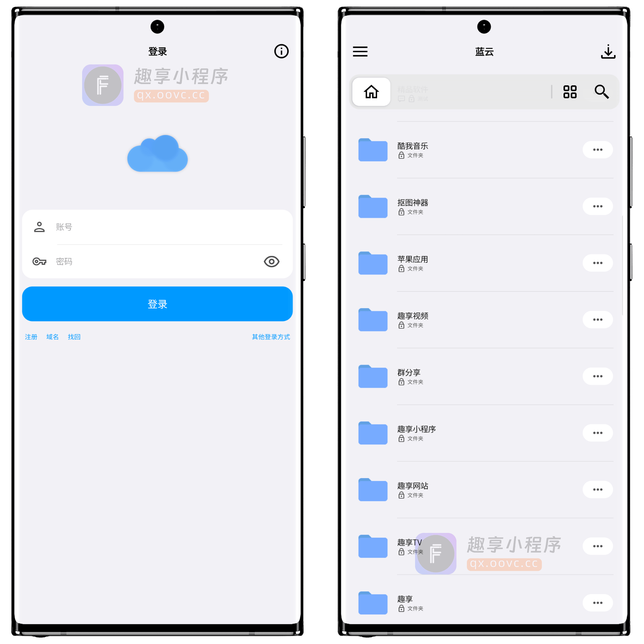Open the hamburger menu in 蓝云
Viewport: 644px width, 644px height.
(360, 51)
